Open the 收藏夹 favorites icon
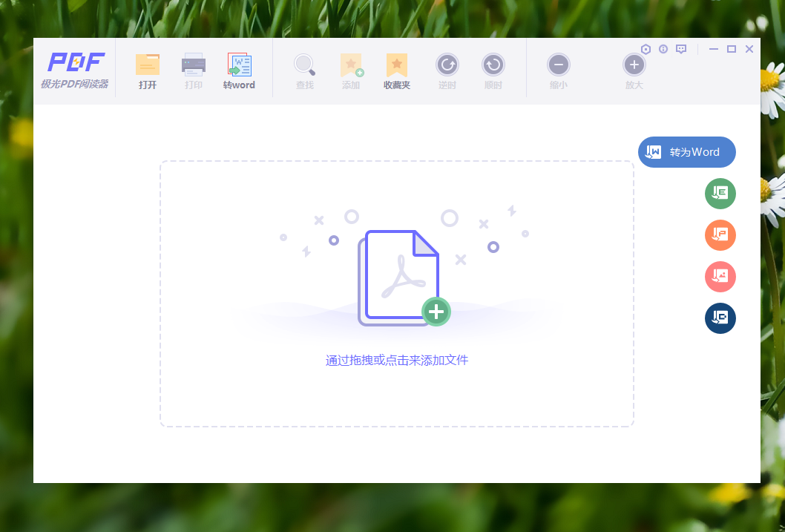Screen dimensions: 785x532 click(396, 65)
